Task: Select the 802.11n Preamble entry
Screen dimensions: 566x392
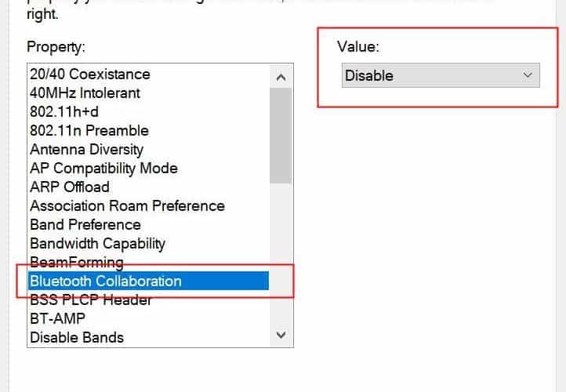Action: coord(89,131)
